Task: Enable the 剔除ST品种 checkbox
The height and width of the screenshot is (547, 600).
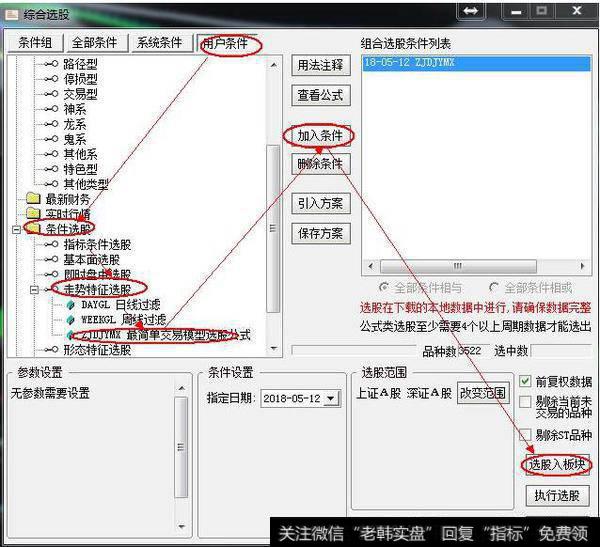Action: click(525, 435)
